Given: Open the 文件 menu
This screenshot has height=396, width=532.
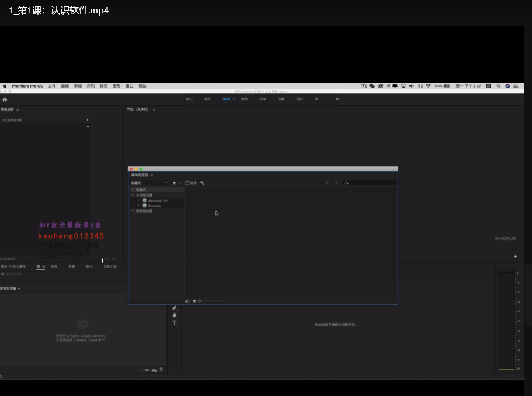Looking at the screenshot, I should [52, 86].
